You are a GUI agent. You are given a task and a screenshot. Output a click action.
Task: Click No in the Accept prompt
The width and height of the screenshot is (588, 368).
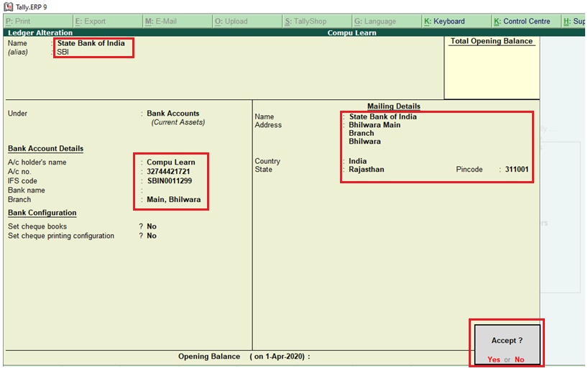[x=520, y=359]
